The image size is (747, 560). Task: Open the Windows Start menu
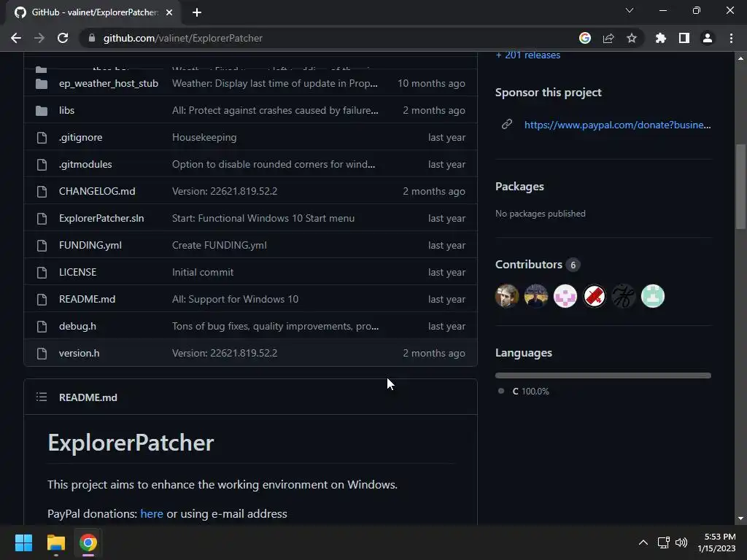click(x=23, y=542)
